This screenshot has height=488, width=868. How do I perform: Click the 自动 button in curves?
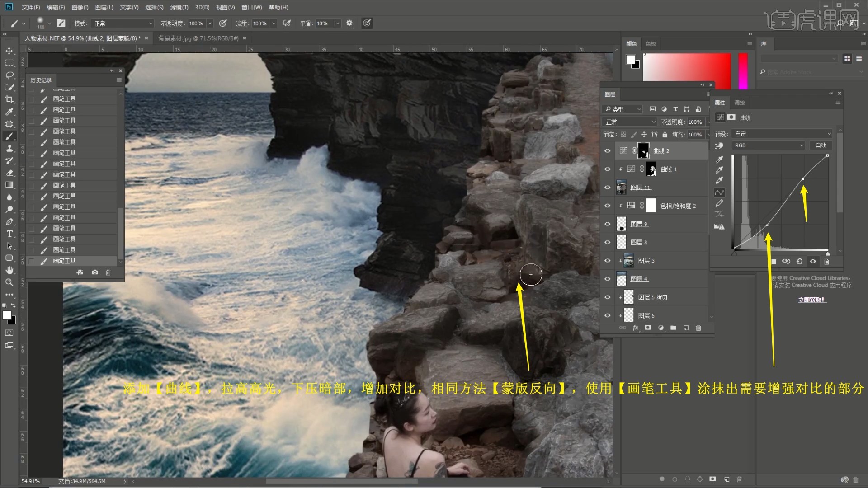click(x=821, y=145)
